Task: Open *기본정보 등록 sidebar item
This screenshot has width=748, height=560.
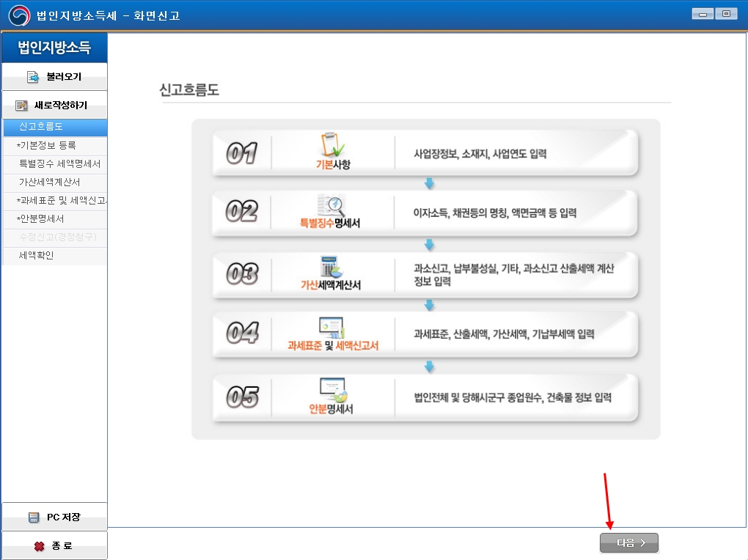Action: click(x=55, y=145)
